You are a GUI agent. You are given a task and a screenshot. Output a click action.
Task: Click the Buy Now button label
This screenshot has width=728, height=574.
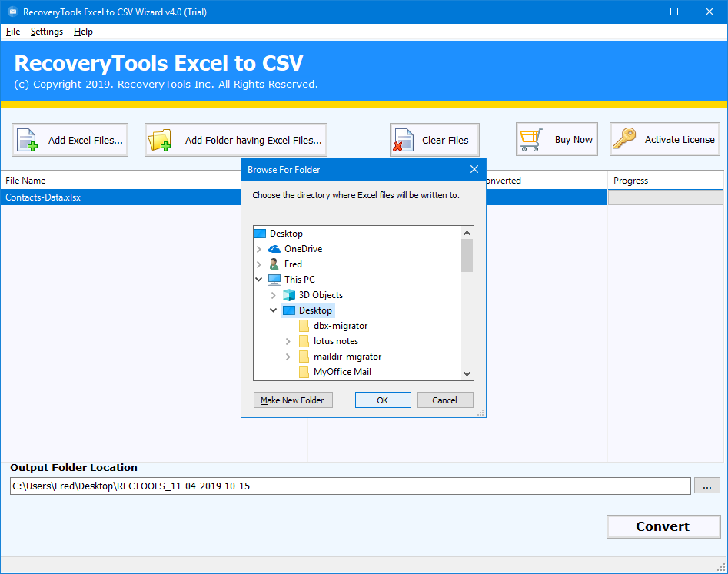tap(573, 140)
